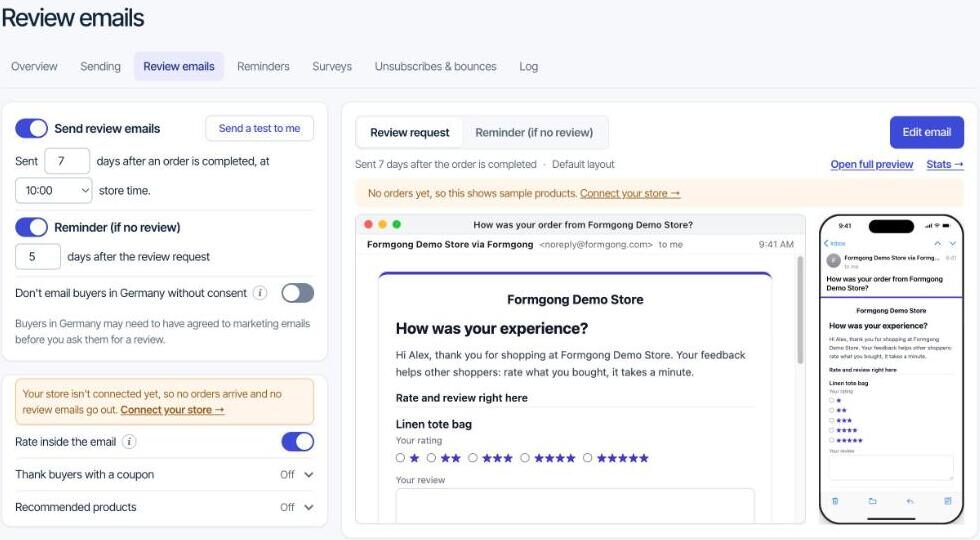Open Unsubscribes & bounces tab
980x540 pixels.
pyautogui.click(x=436, y=66)
